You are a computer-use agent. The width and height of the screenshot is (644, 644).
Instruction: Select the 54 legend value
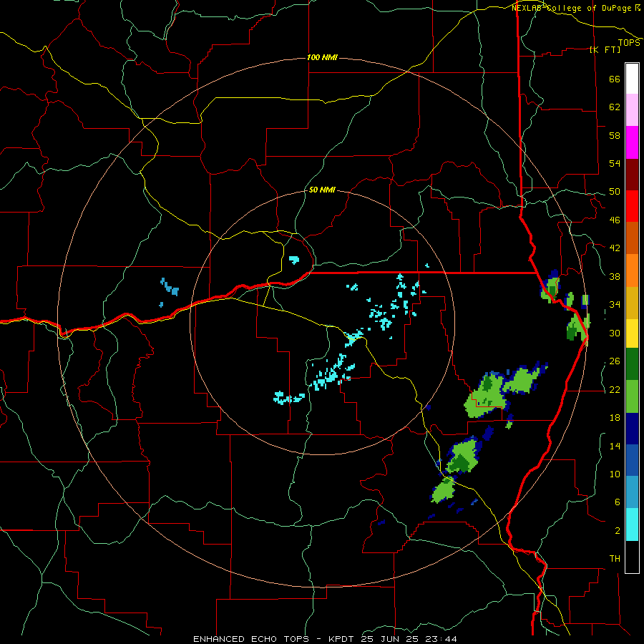pos(615,163)
